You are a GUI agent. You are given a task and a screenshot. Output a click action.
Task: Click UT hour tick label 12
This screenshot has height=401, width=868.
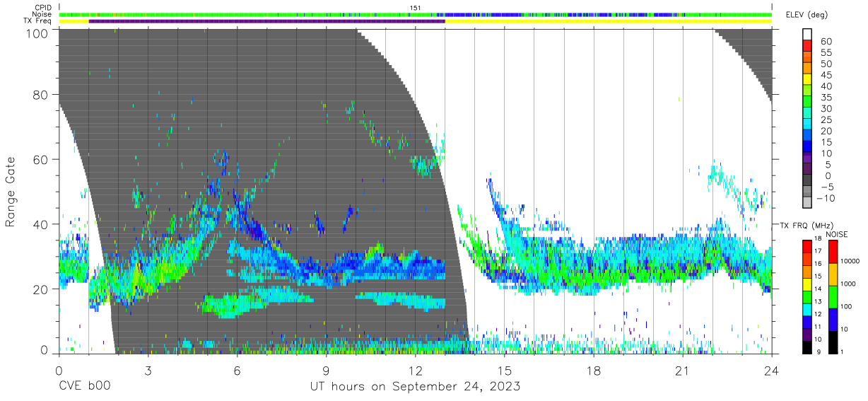click(x=416, y=371)
